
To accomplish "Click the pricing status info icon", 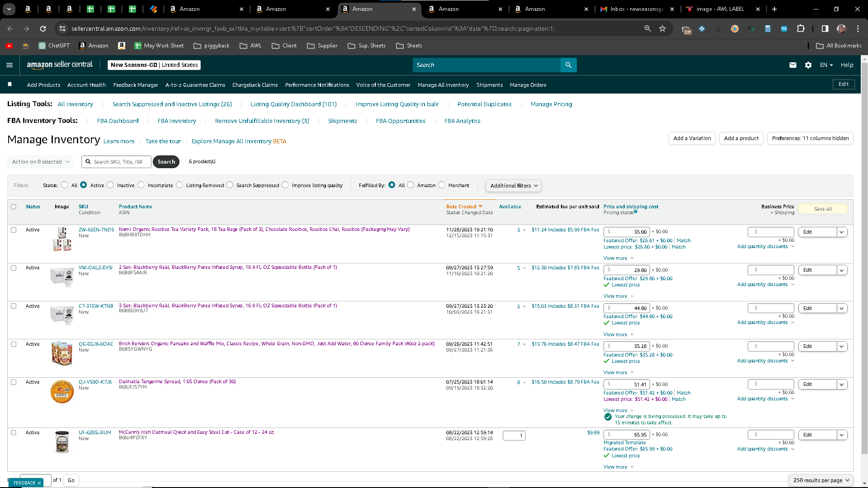I will pos(636,211).
